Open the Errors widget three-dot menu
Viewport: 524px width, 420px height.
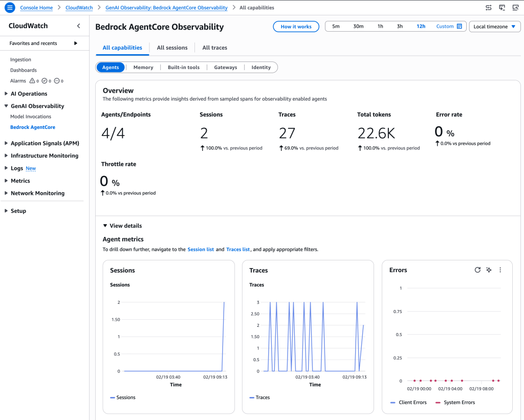click(500, 270)
